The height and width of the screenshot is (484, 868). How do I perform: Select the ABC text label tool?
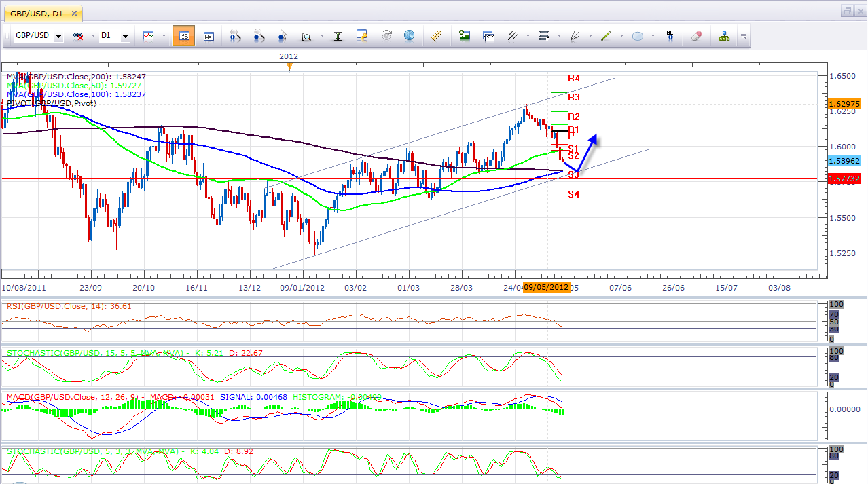point(668,36)
